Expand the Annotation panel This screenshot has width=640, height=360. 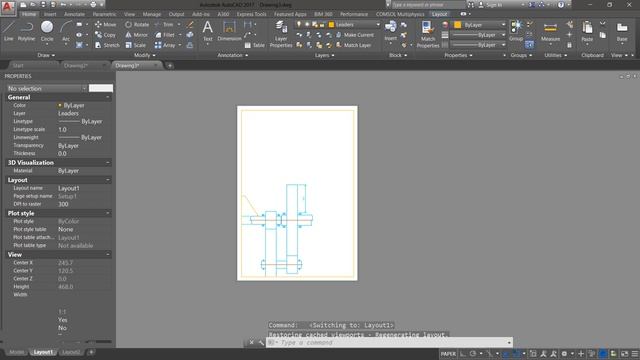tap(232, 55)
